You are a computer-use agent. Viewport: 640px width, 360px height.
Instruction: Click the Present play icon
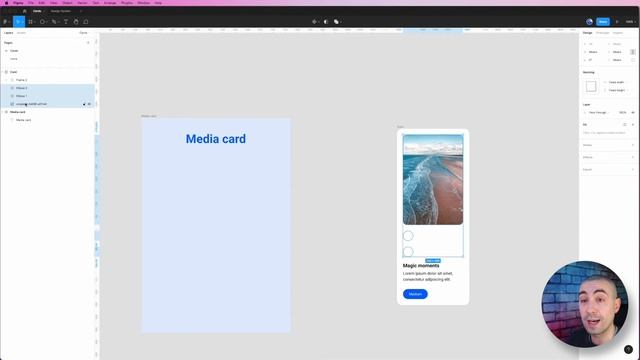(x=617, y=22)
